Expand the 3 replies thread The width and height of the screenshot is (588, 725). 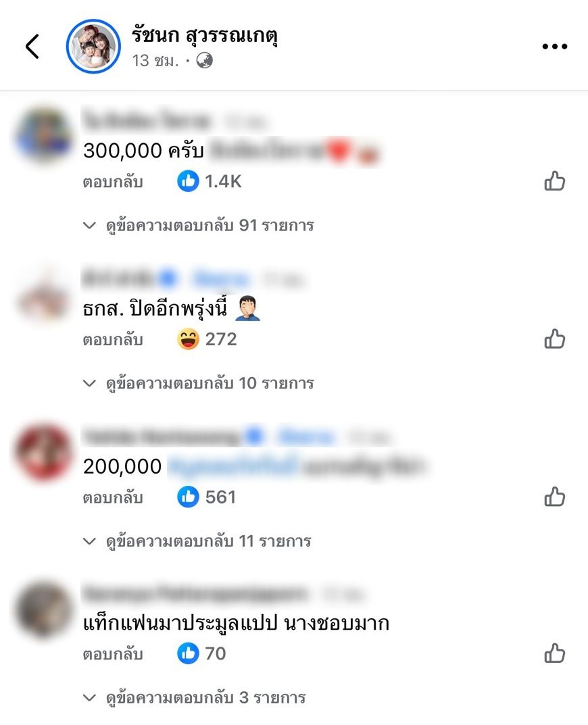tap(194, 698)
